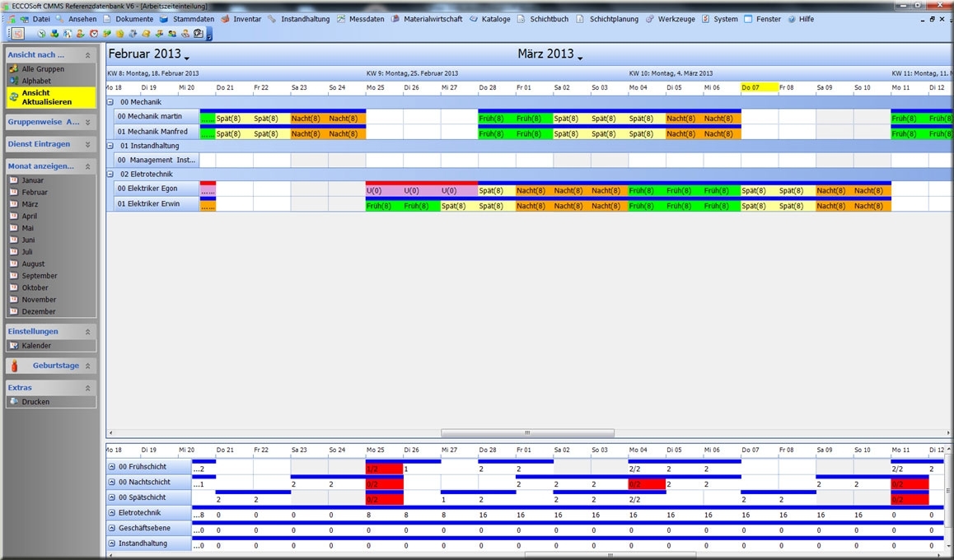Collapse the 02 Eletrotechnik group
This screenshot has width=954, height=560.
(110, 174)
